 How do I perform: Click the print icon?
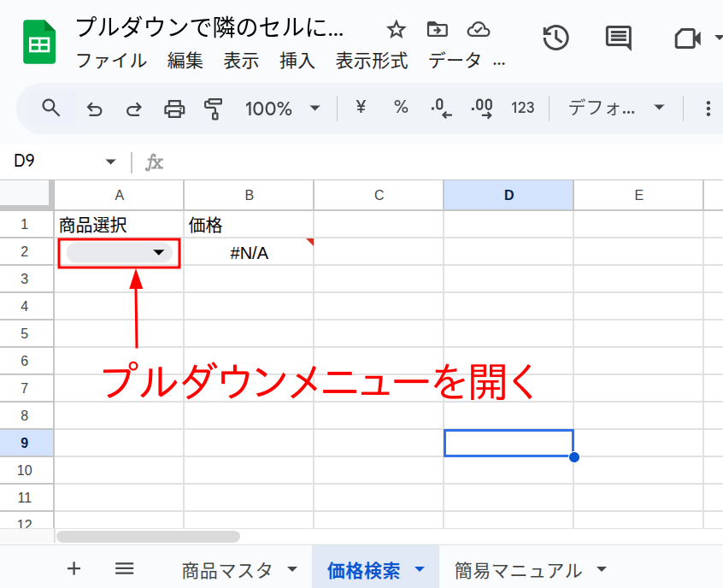tap(174, 109)
